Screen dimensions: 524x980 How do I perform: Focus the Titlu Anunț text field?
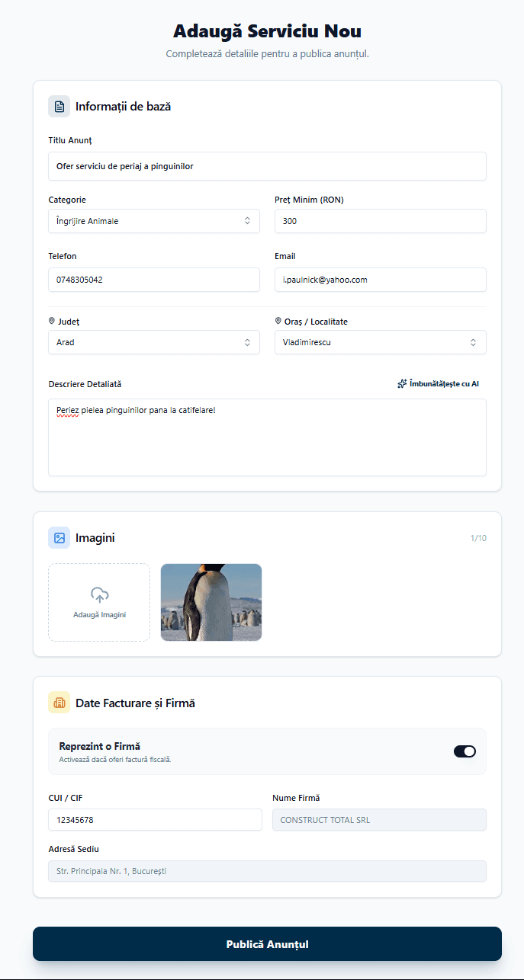pos(267,165)
